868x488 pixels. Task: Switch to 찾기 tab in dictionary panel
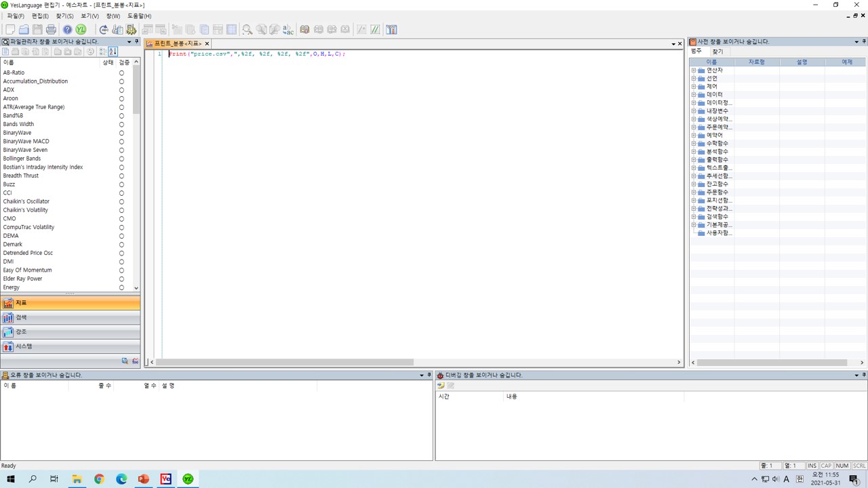click(717, 52)
